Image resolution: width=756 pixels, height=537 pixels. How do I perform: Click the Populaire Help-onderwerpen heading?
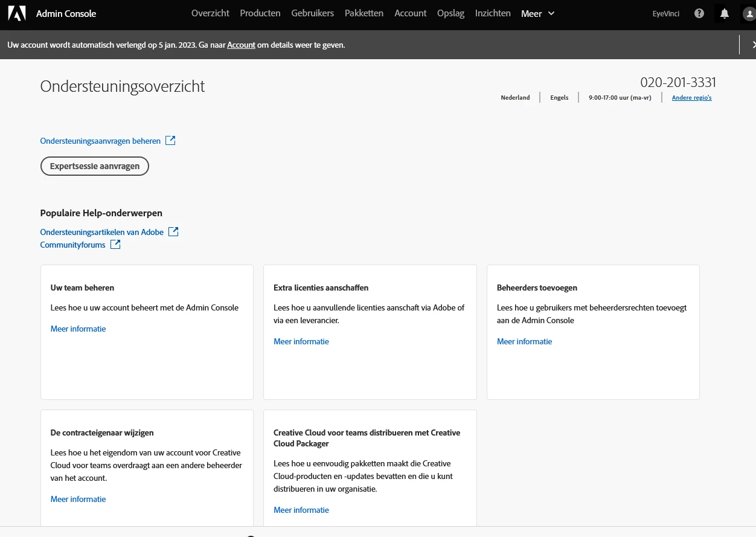pyautogui.click(x=101, y=213)
